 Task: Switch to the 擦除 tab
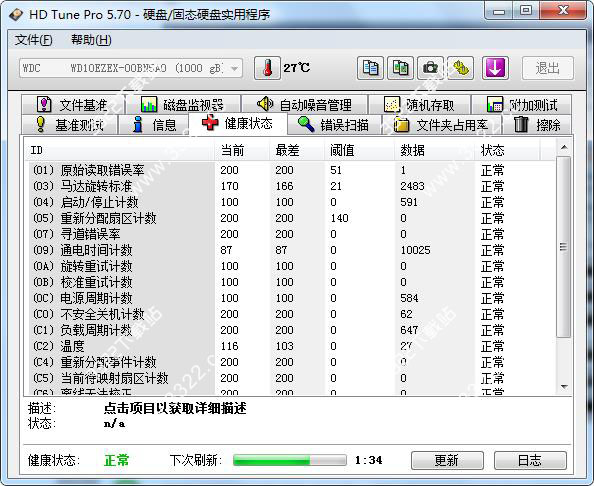pyautogui.click(x=537, y=125)
